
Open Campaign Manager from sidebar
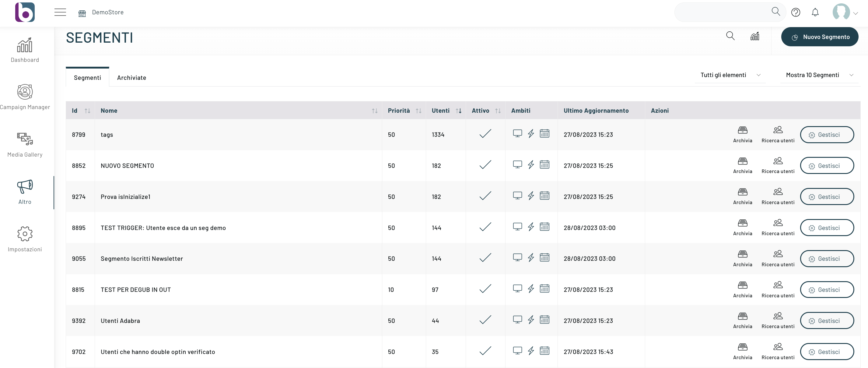click(25, 97)
